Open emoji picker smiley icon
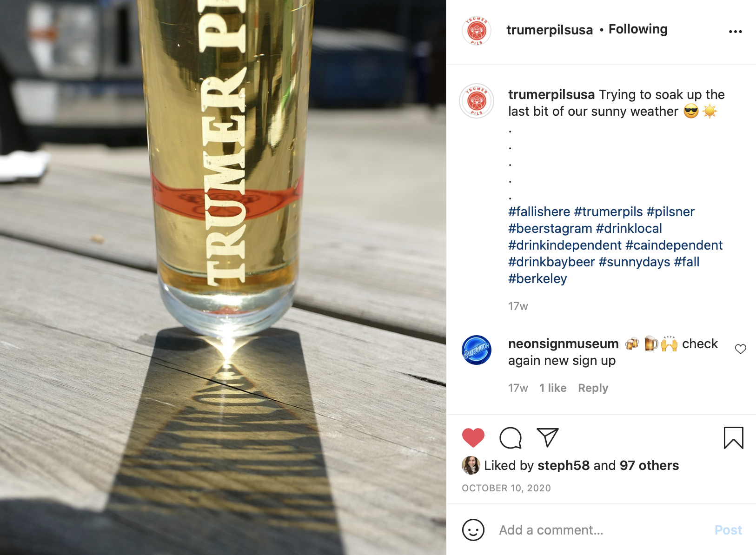The width and height of the screenshot is (756, 555). pyautogui.click(x=473, y=530)
